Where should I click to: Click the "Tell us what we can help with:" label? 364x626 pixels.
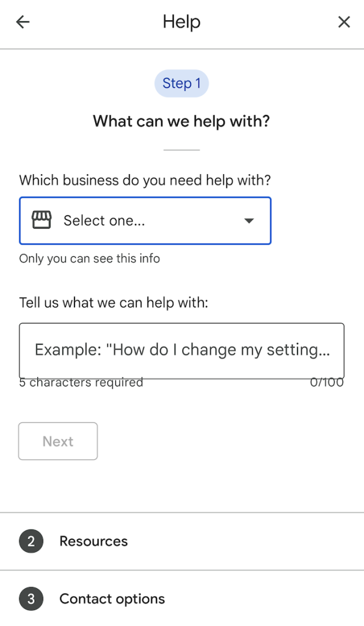click(x=114, y=303)
